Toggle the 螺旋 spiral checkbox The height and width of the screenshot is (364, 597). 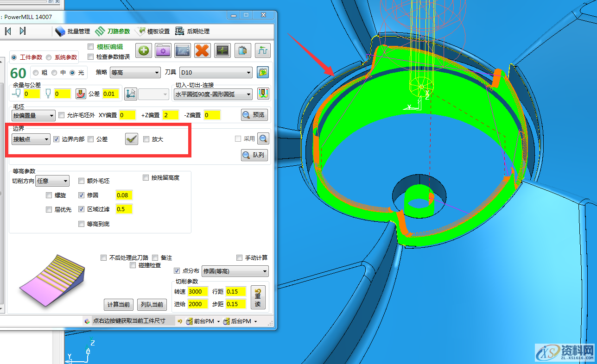pyautogui.click(x=49, y=195)
